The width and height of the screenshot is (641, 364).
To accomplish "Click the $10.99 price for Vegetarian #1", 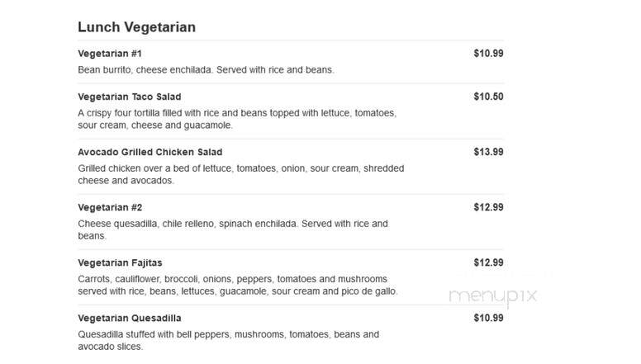I will [x=488, y=54].
